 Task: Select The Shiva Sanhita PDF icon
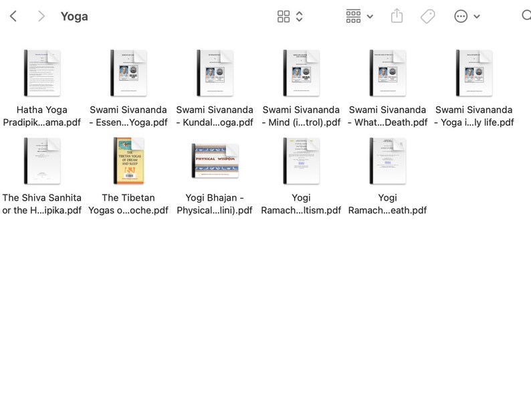pyautogui.click(x=42, y=161)
